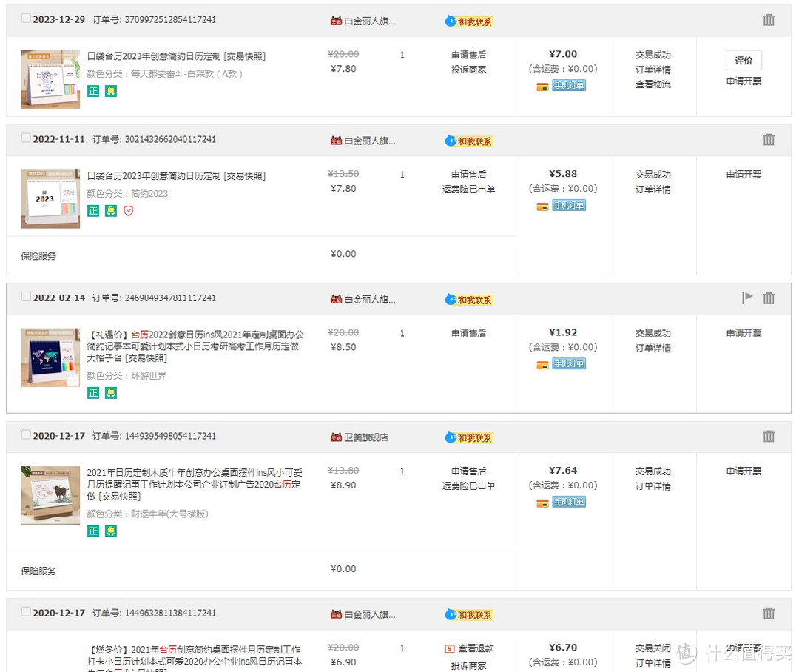Image resolution: width=799 pixels, height=672 pixels.
Task: Click 查看物流 on the ¥7.00 order
Action: 653,84
